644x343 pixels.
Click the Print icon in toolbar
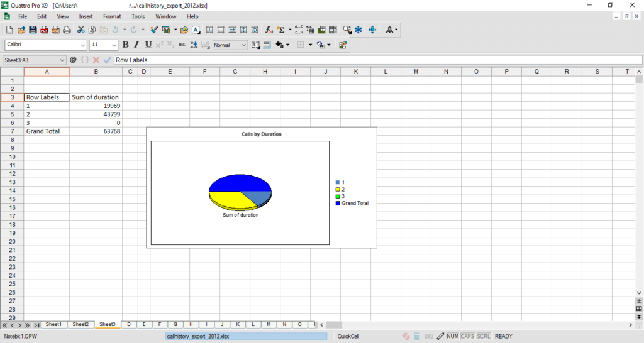point(67,30)
